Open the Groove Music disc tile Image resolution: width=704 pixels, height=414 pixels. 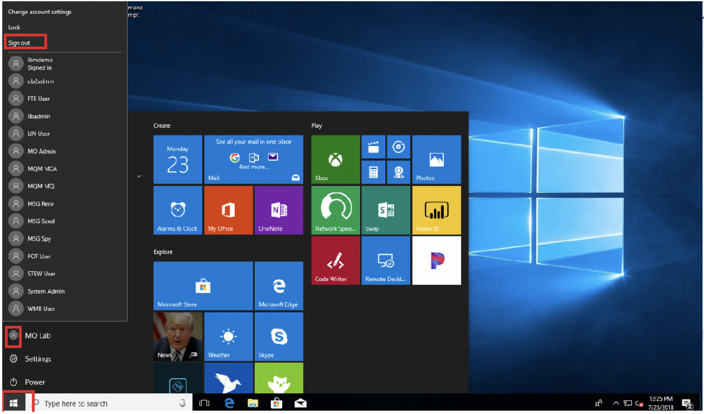(x=399, y=147)
